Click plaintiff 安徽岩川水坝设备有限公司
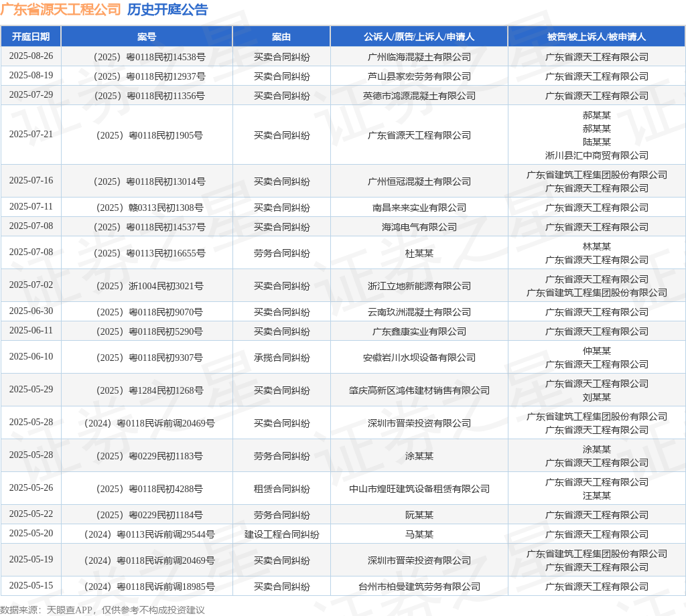 coord(419,358)
